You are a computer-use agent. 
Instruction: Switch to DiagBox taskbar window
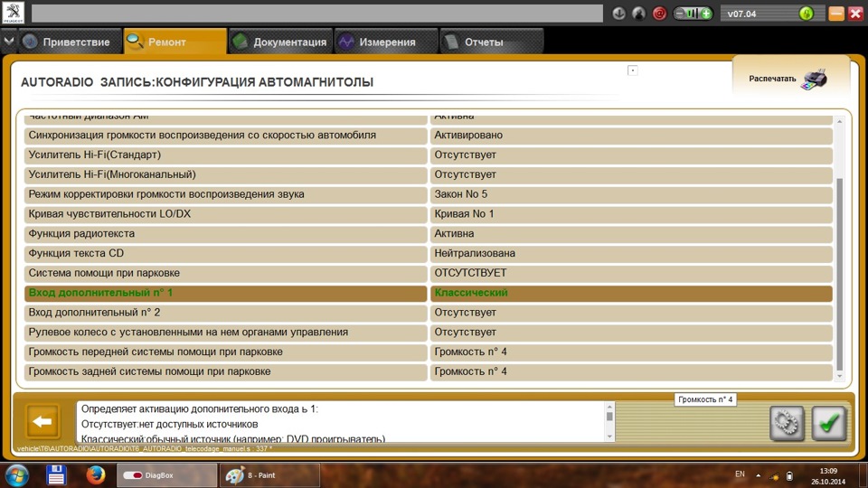(166, 475)
